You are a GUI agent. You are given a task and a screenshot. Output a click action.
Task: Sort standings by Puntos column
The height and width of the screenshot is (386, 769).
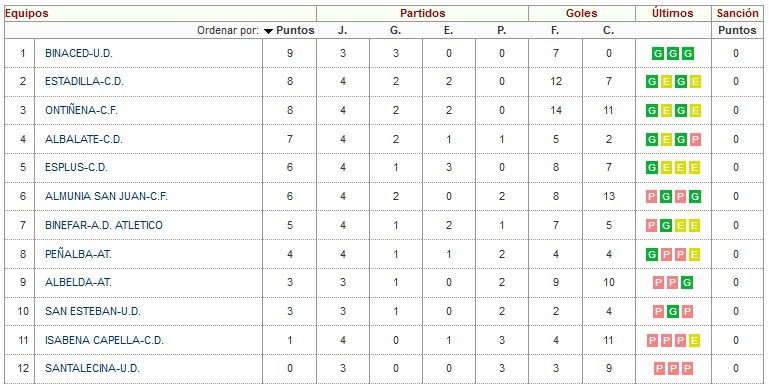(295, 30)
